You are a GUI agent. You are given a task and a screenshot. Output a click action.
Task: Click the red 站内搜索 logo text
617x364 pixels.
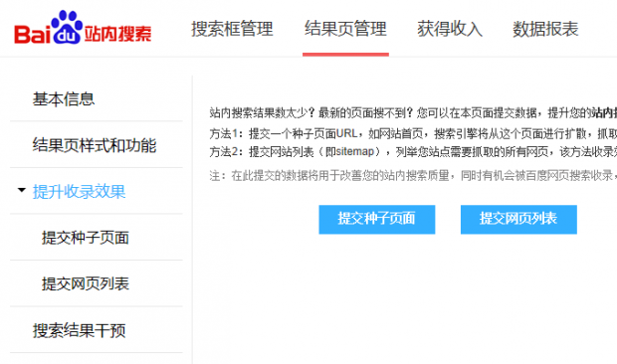coord(117,34)
